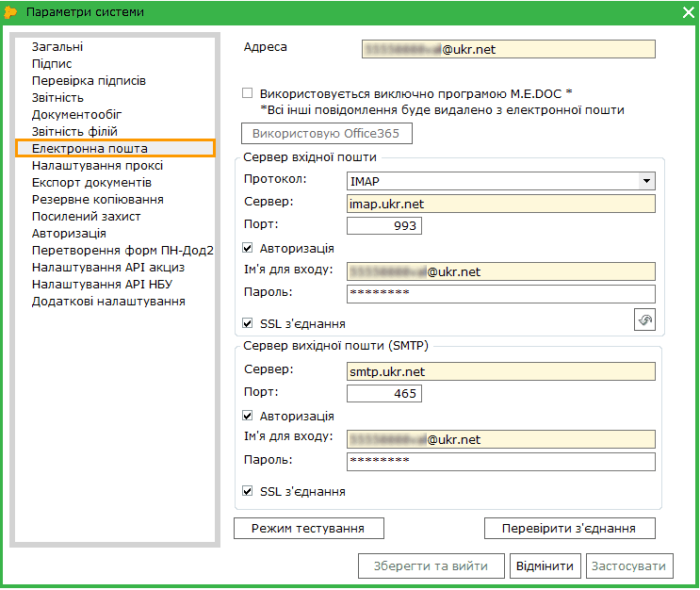Screen dimensions: 700x590
Task: Click the SMTP port field showing 465
Action: [x=384, y=394]
